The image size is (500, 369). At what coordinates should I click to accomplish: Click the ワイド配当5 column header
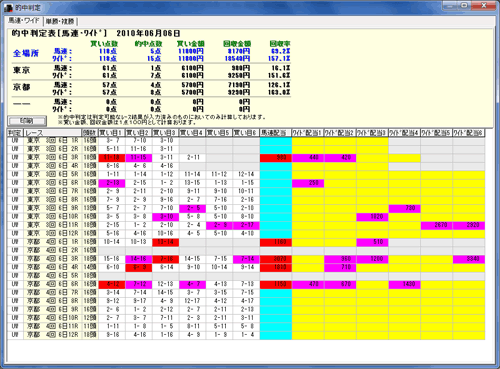click(437, 133)
